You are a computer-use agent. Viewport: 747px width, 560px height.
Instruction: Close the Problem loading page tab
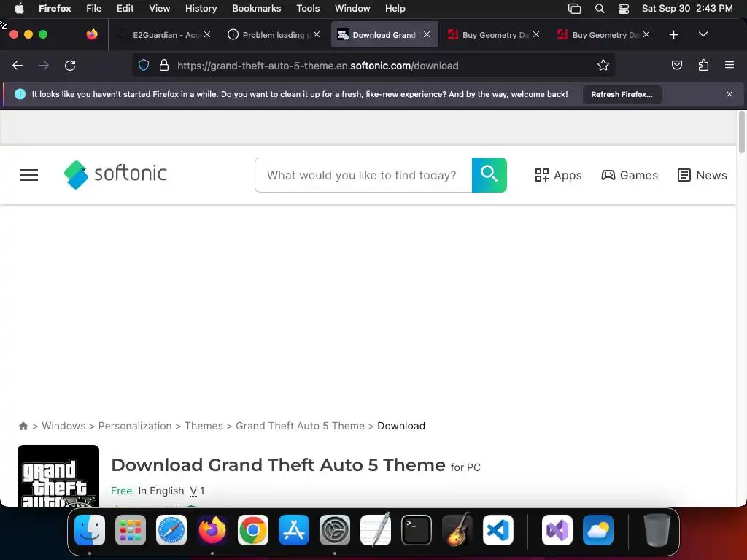[317, 35]
